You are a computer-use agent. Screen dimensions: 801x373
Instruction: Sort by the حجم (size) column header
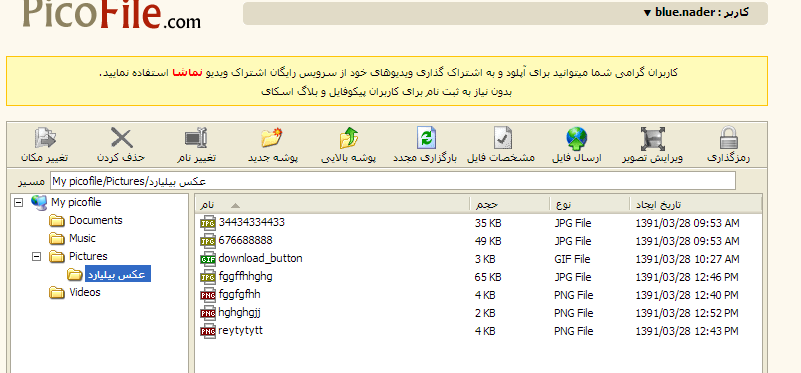click(510, 205)
